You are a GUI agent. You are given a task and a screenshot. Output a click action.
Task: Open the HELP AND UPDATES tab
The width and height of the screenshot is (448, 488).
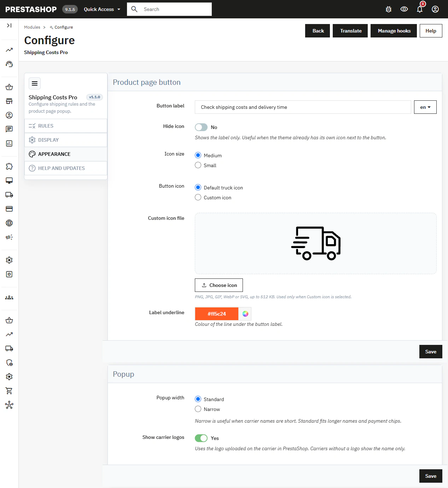[x=66, y=168]
